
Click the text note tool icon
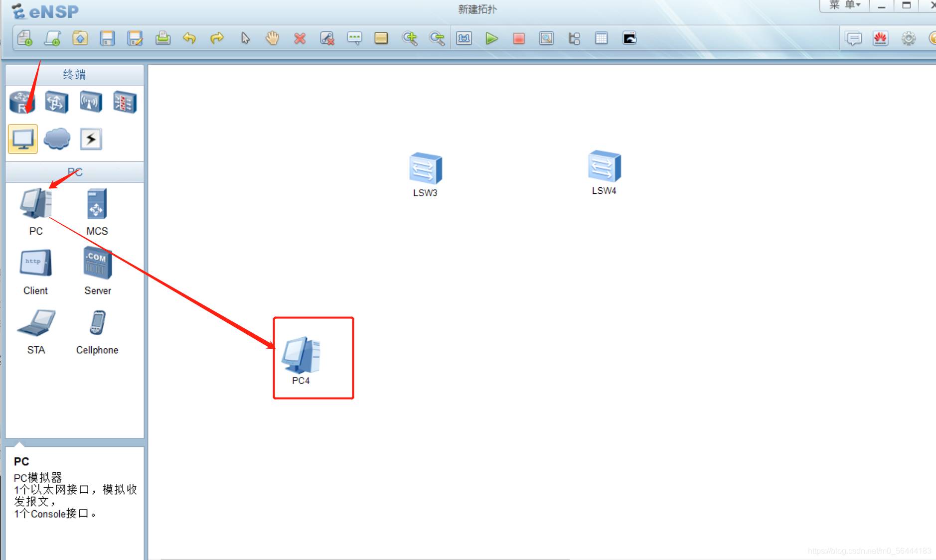(354, 38)
